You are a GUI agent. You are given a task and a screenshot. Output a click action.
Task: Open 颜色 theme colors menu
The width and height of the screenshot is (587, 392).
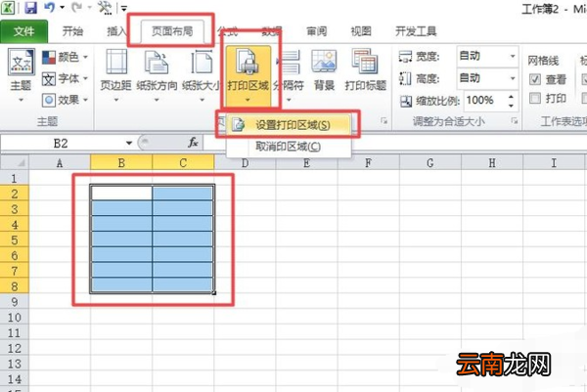(66, 58)
